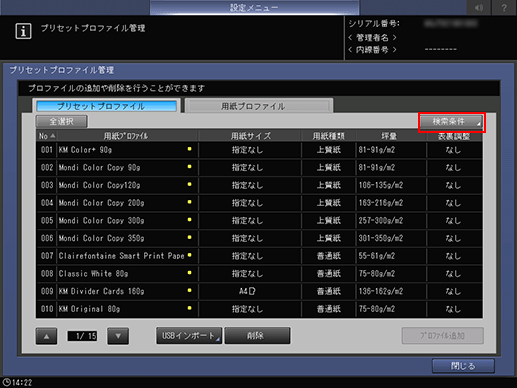Select row 009 KM Divider Cards 160g
Image resolution: width=517 pixels, height=388 pixels.
pyautogui.click(x=259, y=291)
